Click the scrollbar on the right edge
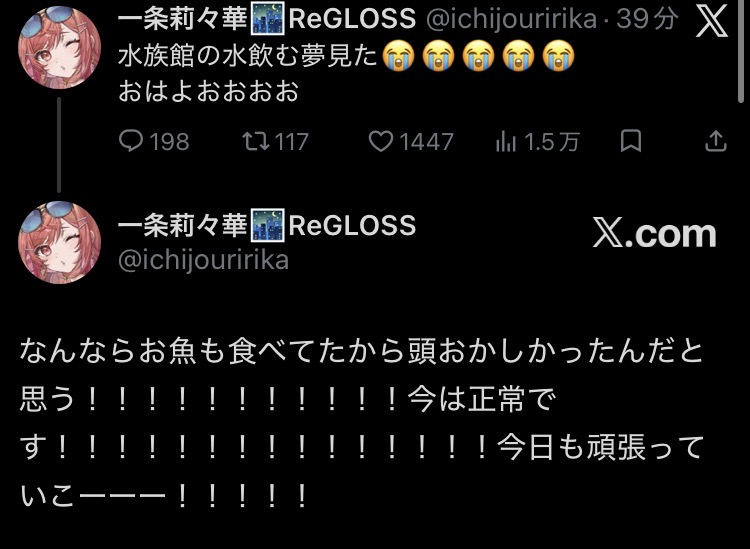The width and height of the screenshot is (750, 549). click(740, 50)
